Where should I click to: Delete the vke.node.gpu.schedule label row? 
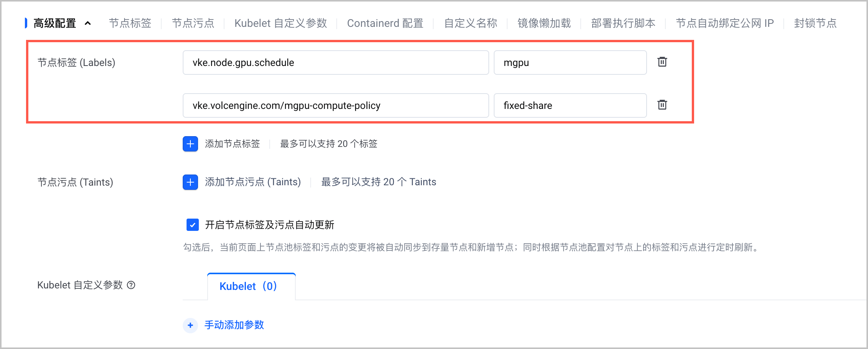(x=662, y=62)
